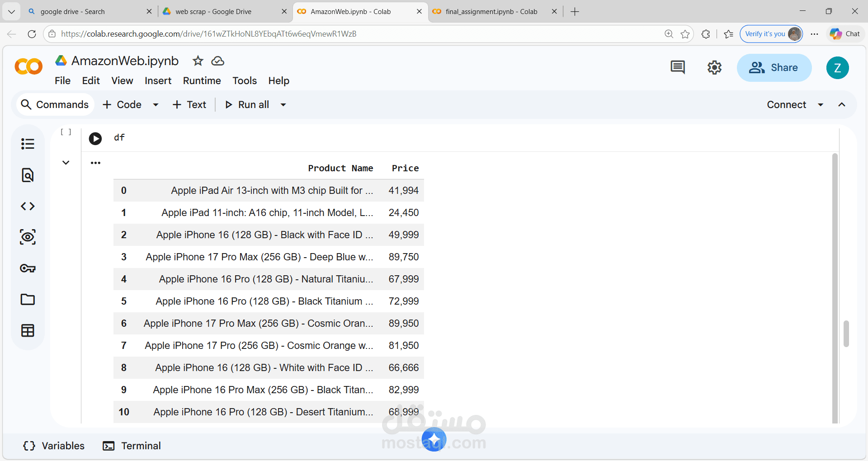The image size is (868, 461).
Task: Close the AmazonWeb.ipynb browser tab
Action: (x=419, y=12)
